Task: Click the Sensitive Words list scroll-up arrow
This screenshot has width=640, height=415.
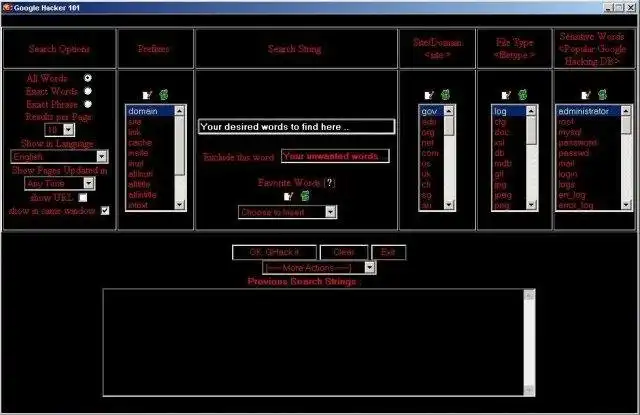Action: 626,111
